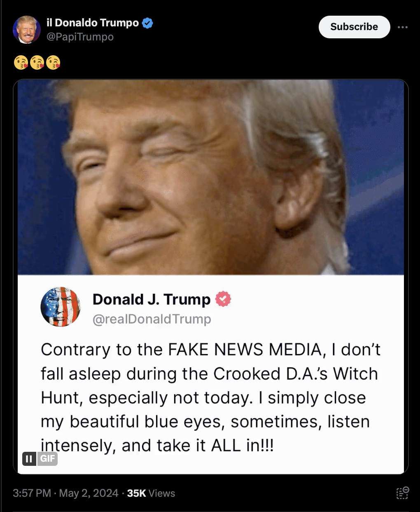Select the Donald J. Trump name in image
The height and width of the screenshot is (512, 420).
click(x=152, y=299)
